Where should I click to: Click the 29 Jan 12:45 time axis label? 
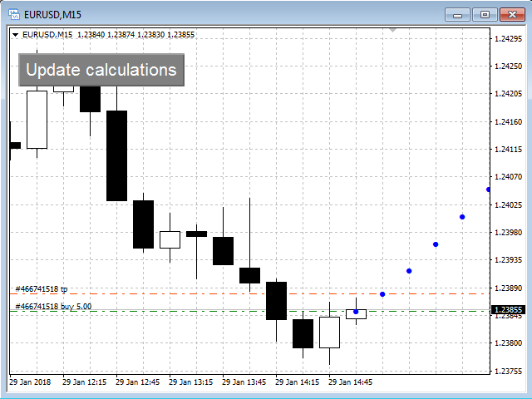[137, 382]
